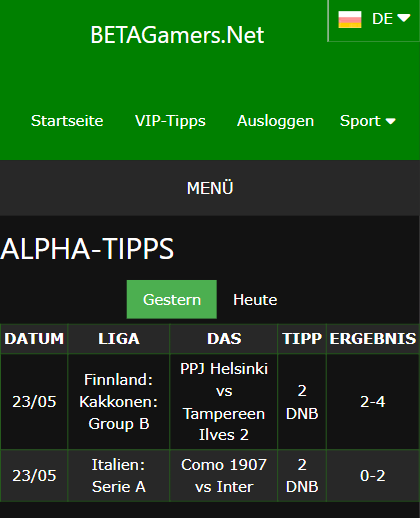Click Ausloggen to log out
Screen dimensions: 420x518
(x=275, y=121)
